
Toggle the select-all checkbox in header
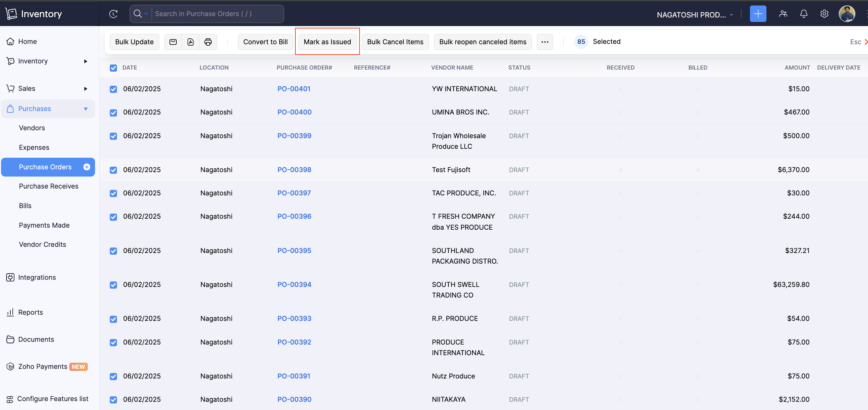tap(113, 68)
